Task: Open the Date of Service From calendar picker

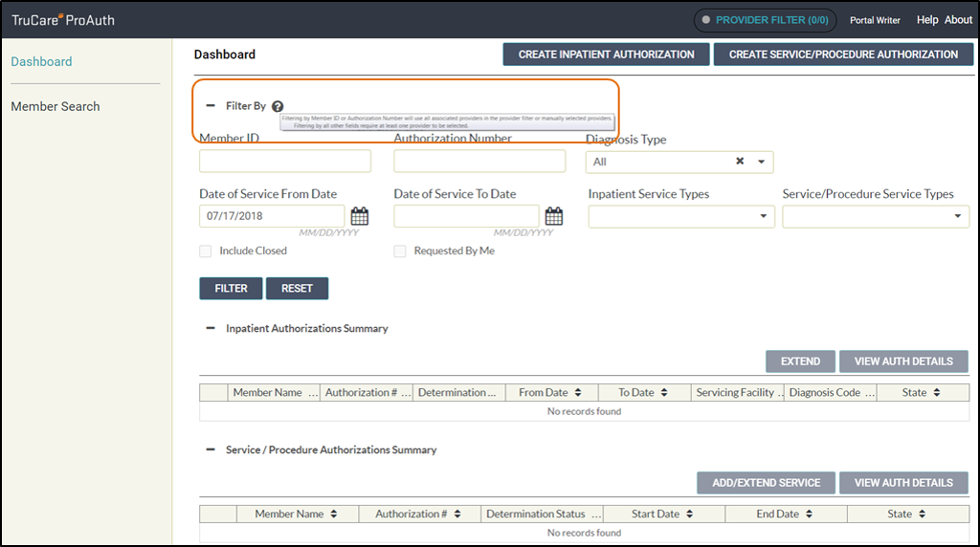Action: pos(359,216)
